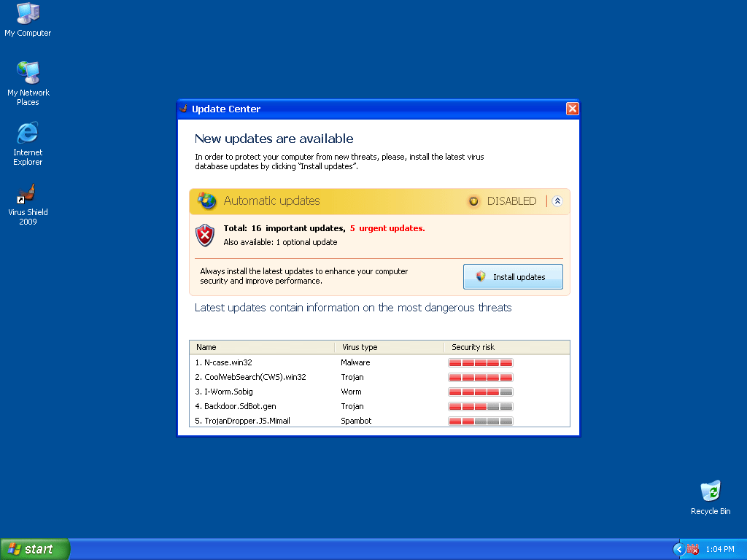Collapse the Automatic updates panel
Screen dimensions: 747x560
click(x=557, y=201)
